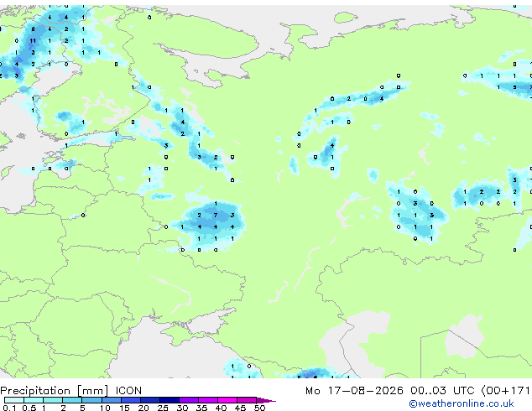Click the 0.1–0.5 mm legend color swatch
Viewport: 532px width, 411px height.
point(14,400)
